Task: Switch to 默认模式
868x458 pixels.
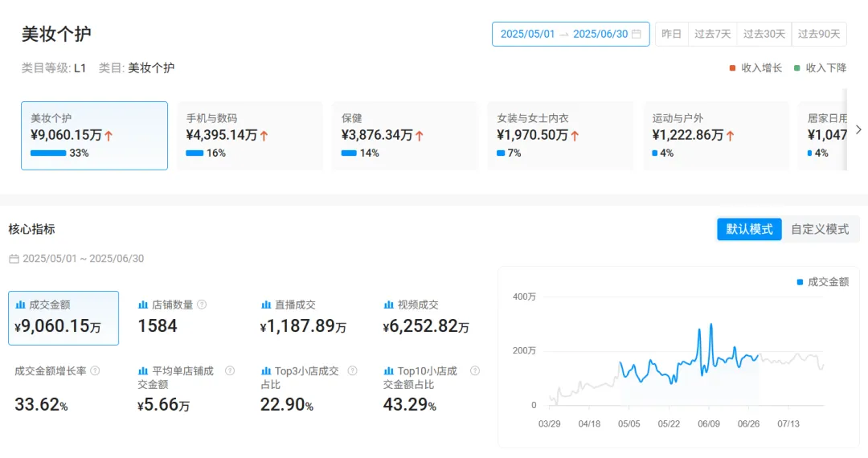Action: tap(749, 229)
